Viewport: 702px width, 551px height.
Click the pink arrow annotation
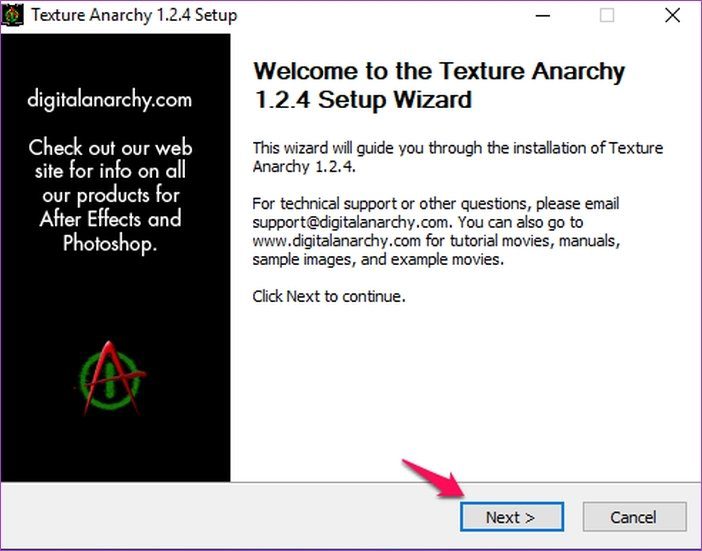coord(432,478)
